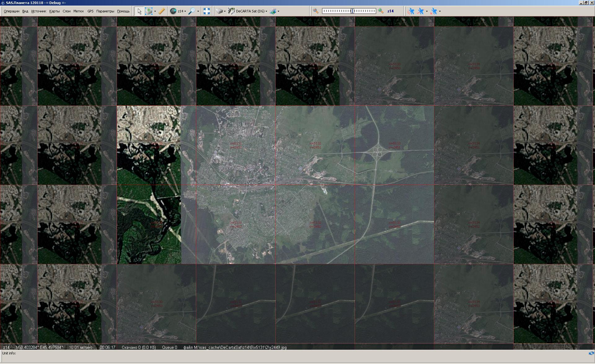Viewport: 595px width, 364px height.
Task: Toggle the GPS receiver connect icon
Action: tap(411, 11)
